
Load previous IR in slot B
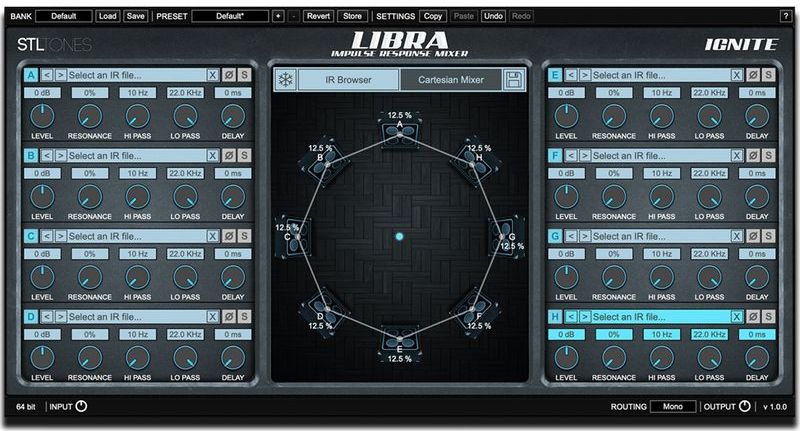coord(47,156)
